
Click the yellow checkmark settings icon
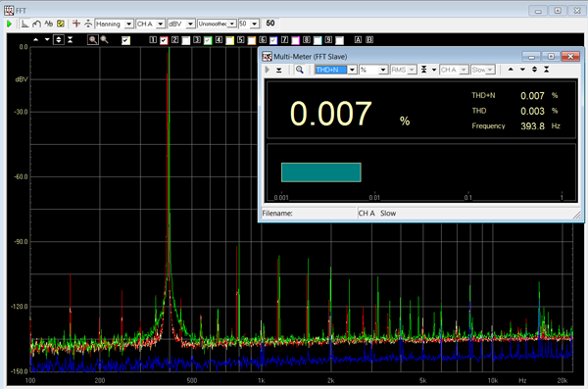click(61, 24)
